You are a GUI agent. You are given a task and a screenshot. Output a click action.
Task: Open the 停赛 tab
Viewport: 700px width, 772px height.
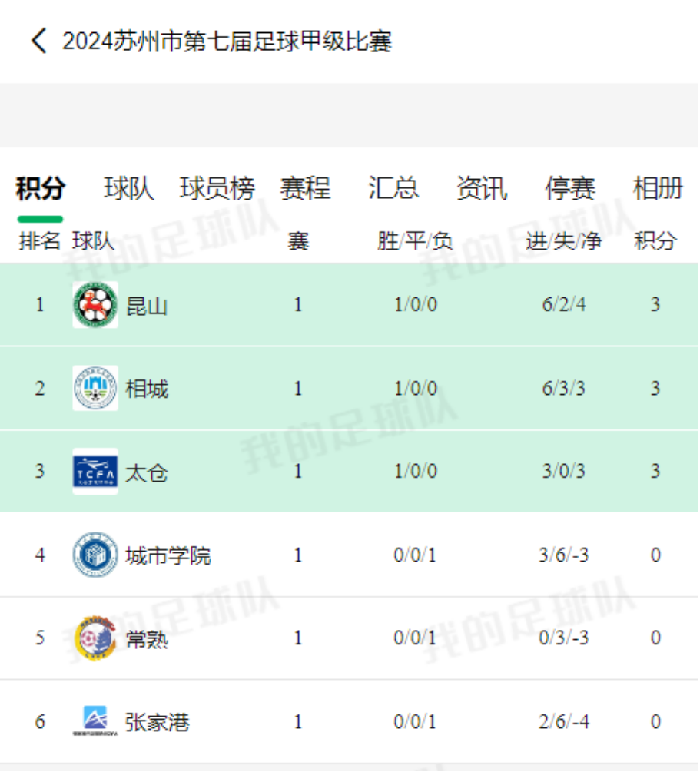pyautogui.click(x=570, y=188)
